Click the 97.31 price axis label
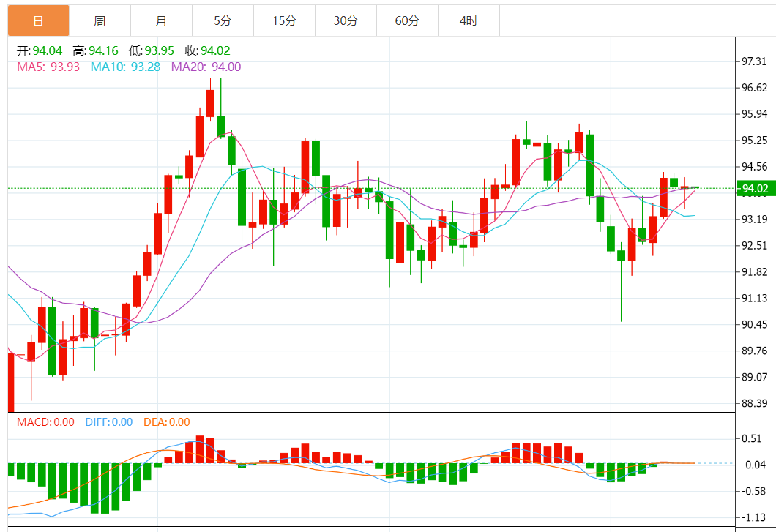The height and width of the screenshot is (532, 776). pyautogui.click(x=754, y=61)
